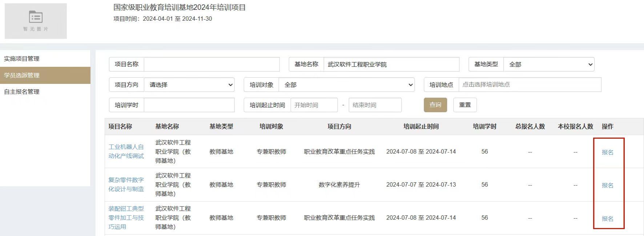Viewport: 644px width, 236px height.
Task: Click the 重置 reset button
Action: [x=465, y=105]
